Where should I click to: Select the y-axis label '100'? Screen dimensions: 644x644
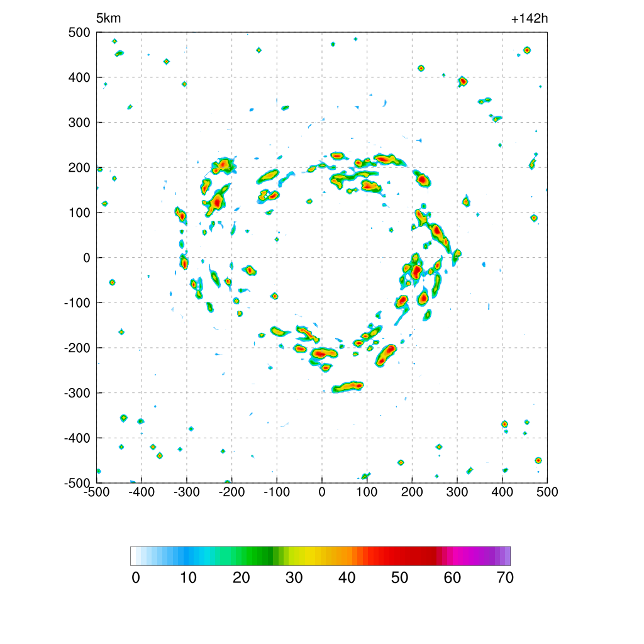(x=79, y=213)
